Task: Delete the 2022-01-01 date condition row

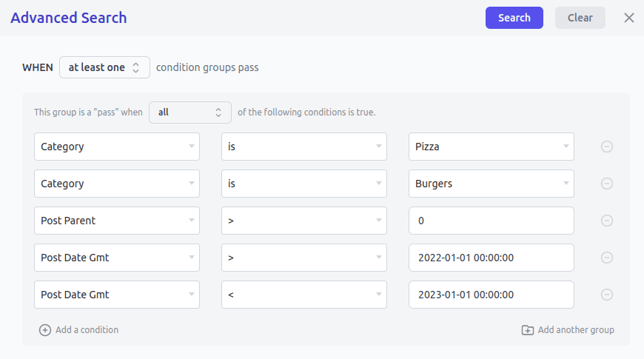Action: pos(607,258)
